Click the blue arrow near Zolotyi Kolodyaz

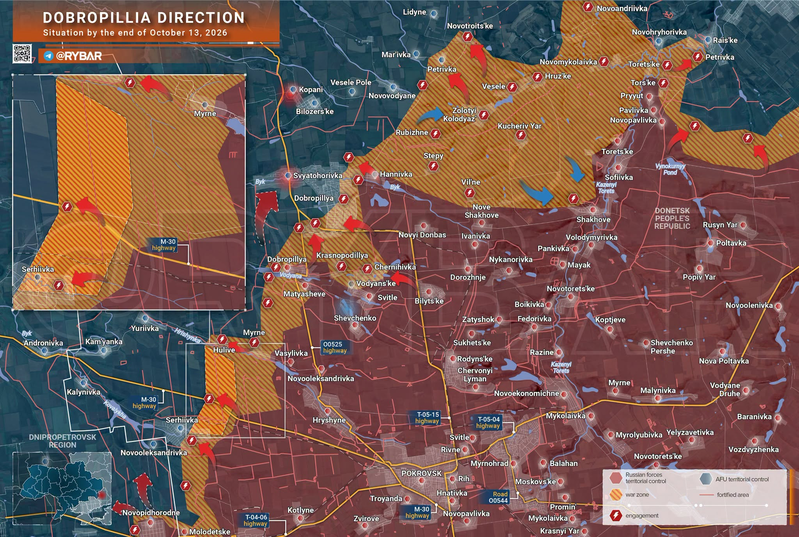click(x=431, y=115)
